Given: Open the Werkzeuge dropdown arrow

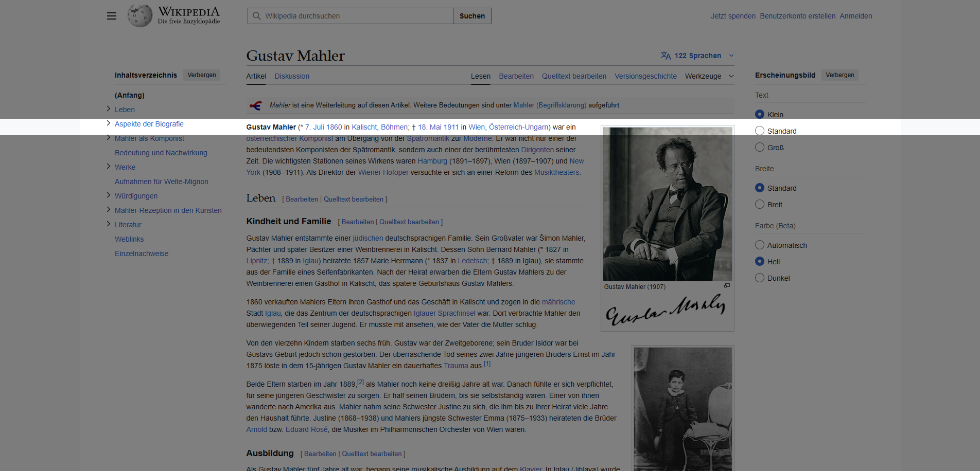Looking at the screenshot, I should tap(731, 76).
